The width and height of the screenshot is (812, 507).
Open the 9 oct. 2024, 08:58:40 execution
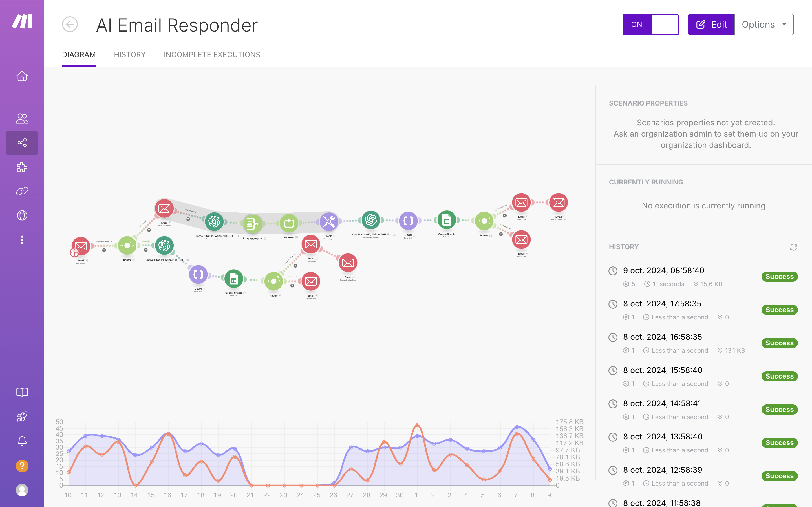663,271
